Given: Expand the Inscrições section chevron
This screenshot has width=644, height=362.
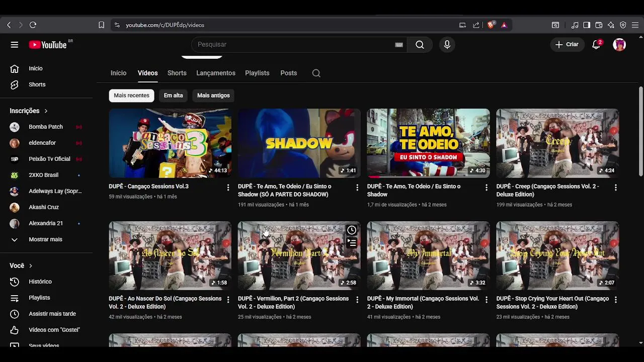Looking at the screenshot, I should click(46, 111).
